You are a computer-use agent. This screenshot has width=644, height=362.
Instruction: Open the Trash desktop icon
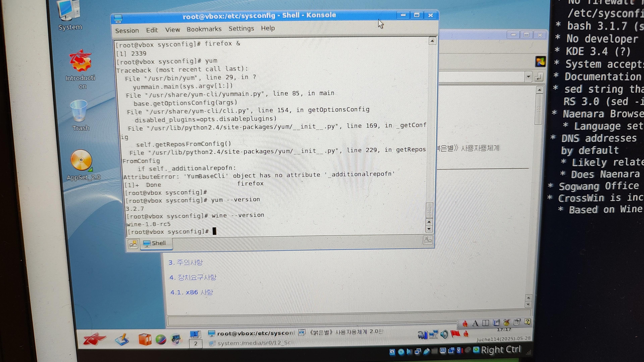coord(79,115)
